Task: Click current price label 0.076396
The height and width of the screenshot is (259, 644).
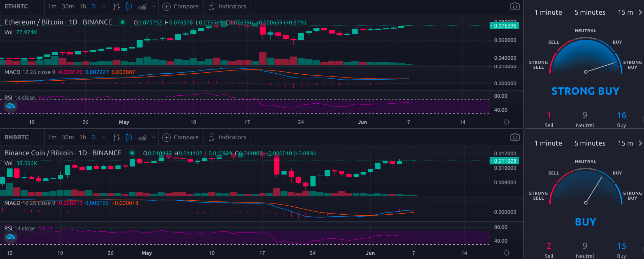Action: tap(505, 26)
